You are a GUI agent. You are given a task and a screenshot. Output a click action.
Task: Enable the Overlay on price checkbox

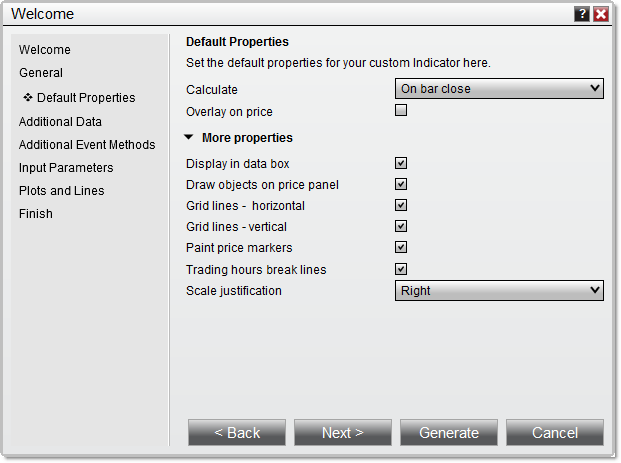click(x=401, y=111)
